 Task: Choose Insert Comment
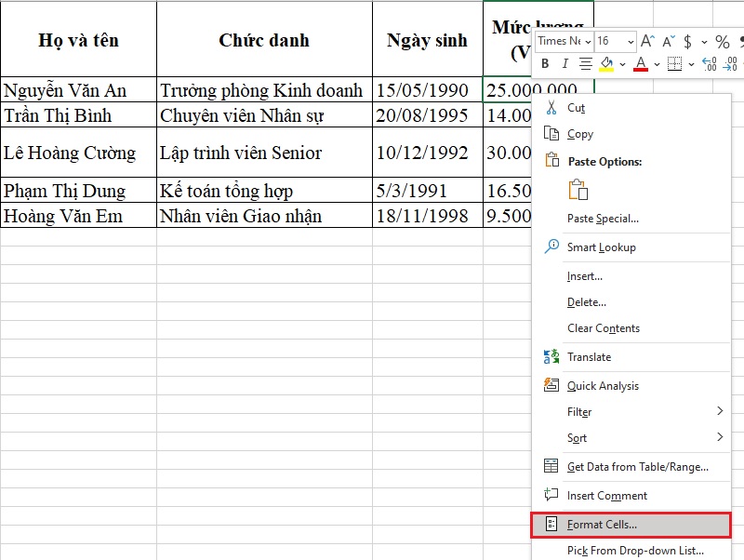click(x=631, y=496)
